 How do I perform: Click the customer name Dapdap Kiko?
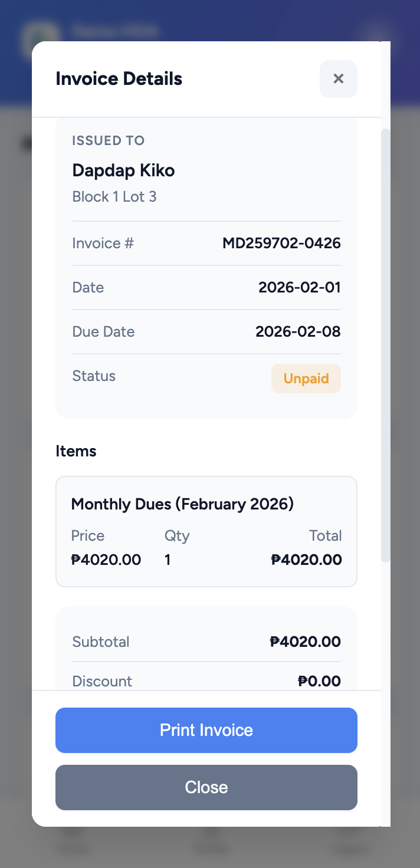[x=123, y=170]
